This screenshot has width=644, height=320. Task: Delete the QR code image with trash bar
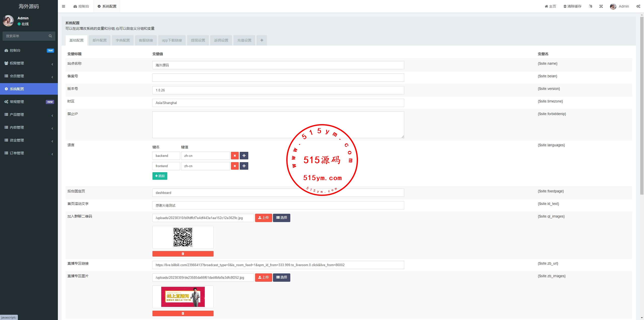[183, 254]
